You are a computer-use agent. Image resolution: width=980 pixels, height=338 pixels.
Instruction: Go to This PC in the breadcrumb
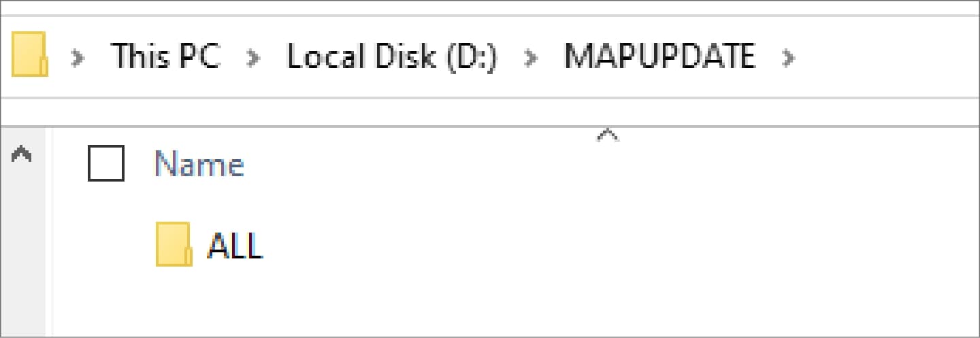[166, 56]
